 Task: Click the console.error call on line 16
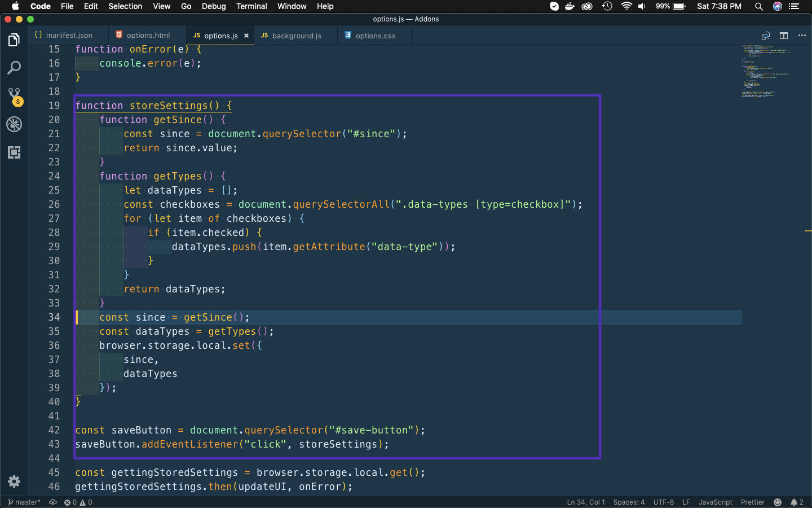click(x=150, y=63)
